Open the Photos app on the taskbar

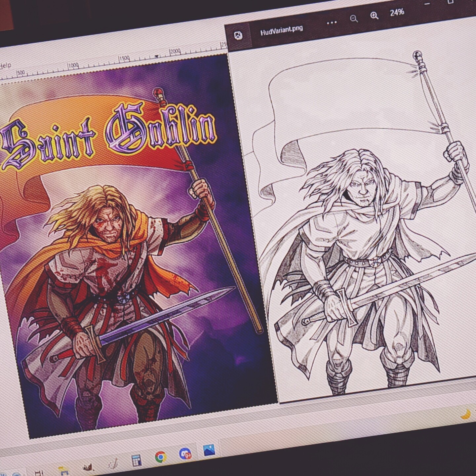(209, 450)
